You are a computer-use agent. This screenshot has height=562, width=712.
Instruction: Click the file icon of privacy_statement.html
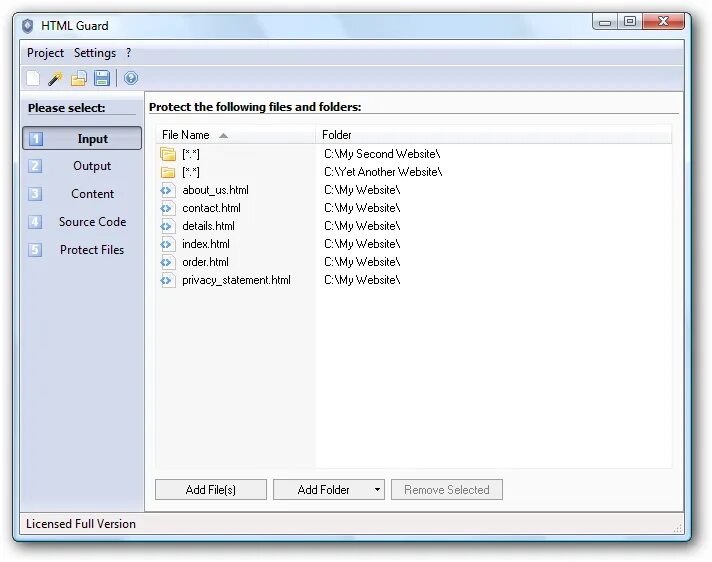click(x=168, y=280)
